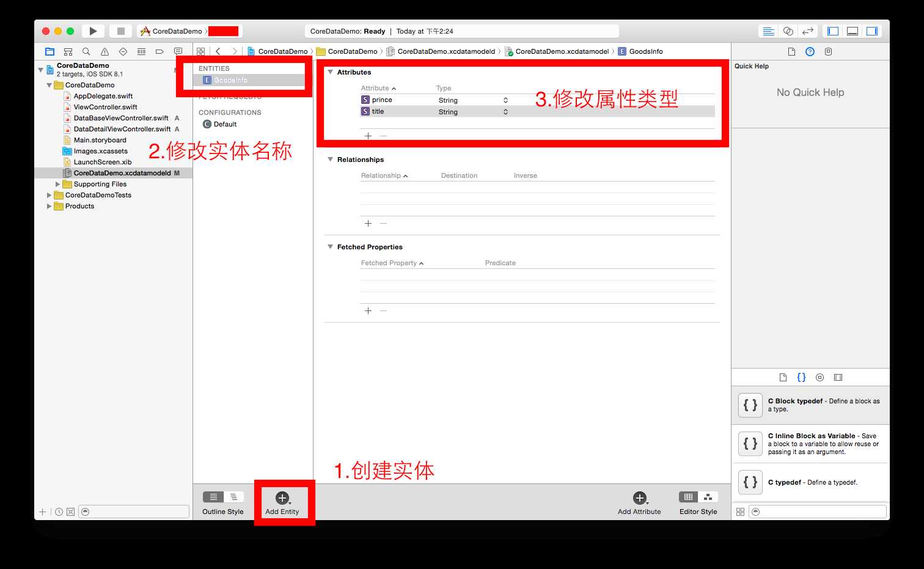
Task: Open the Report navigator
Action: coord(178,51)
